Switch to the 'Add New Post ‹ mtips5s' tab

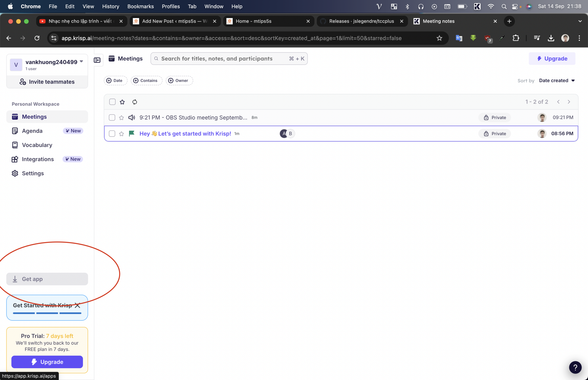click(x=175, y=21)
